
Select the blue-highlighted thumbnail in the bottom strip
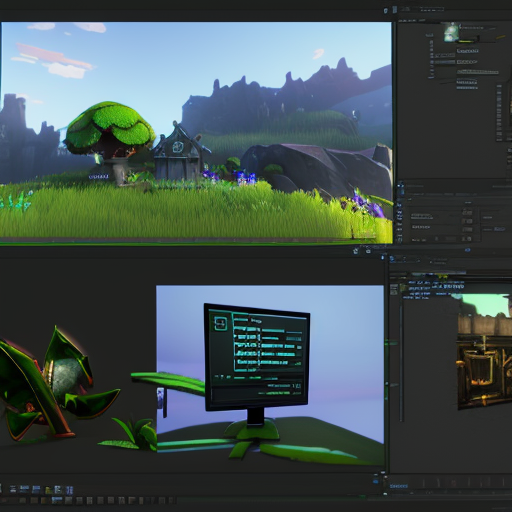point(57,500)
